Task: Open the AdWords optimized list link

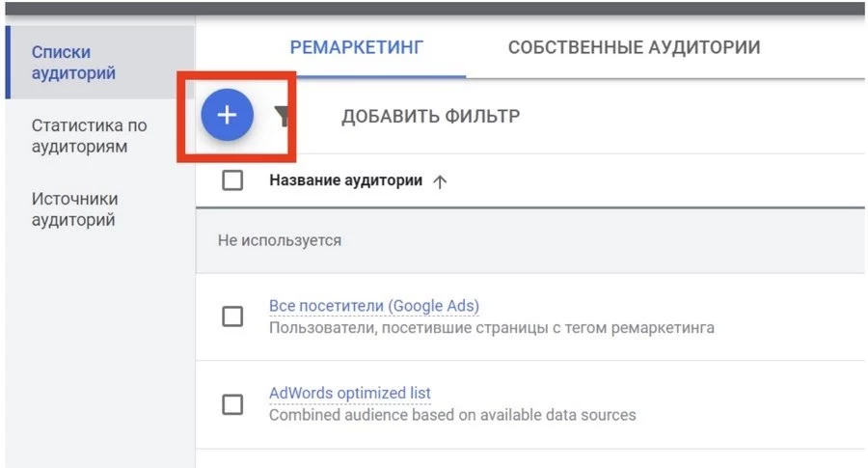Action: (350, 393)
